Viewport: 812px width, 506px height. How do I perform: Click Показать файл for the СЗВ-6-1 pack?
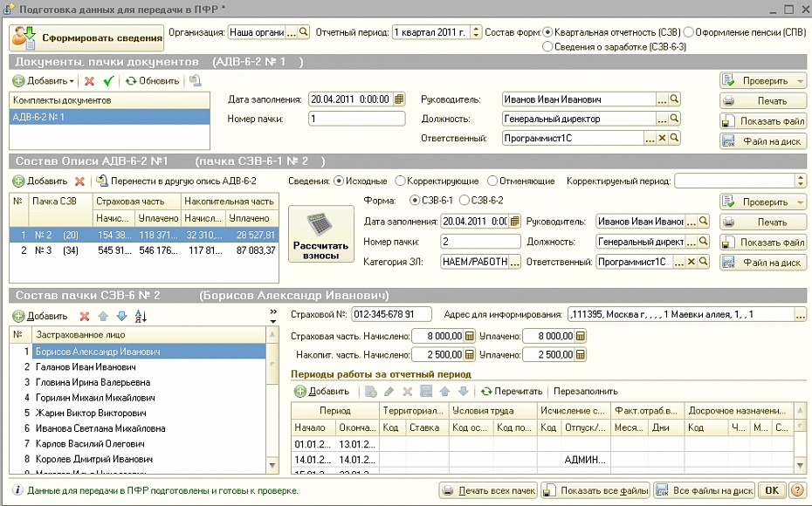point(763,243)
